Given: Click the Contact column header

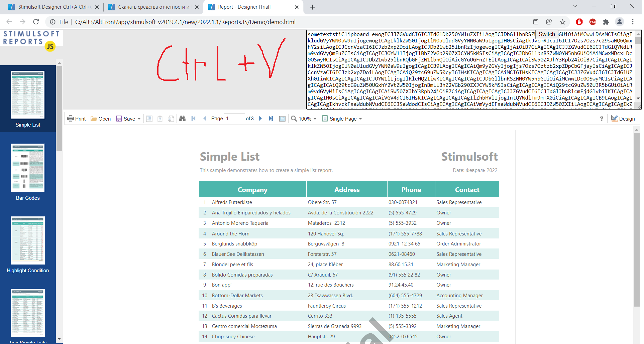Looking at the screenshot, I should click(467, 189).
